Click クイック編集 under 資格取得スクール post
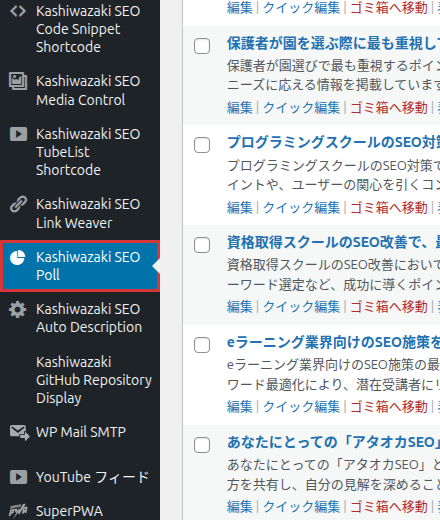Screen dimensions: 440x520 tap(302, 307)
